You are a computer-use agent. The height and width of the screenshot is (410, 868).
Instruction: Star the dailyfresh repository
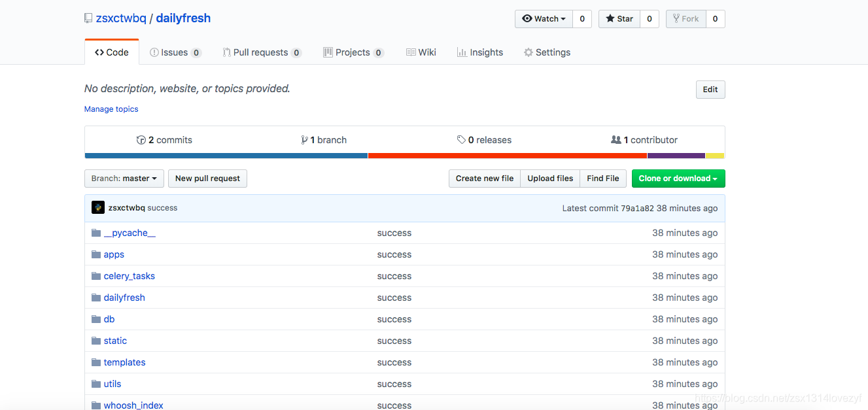[619, 19]
